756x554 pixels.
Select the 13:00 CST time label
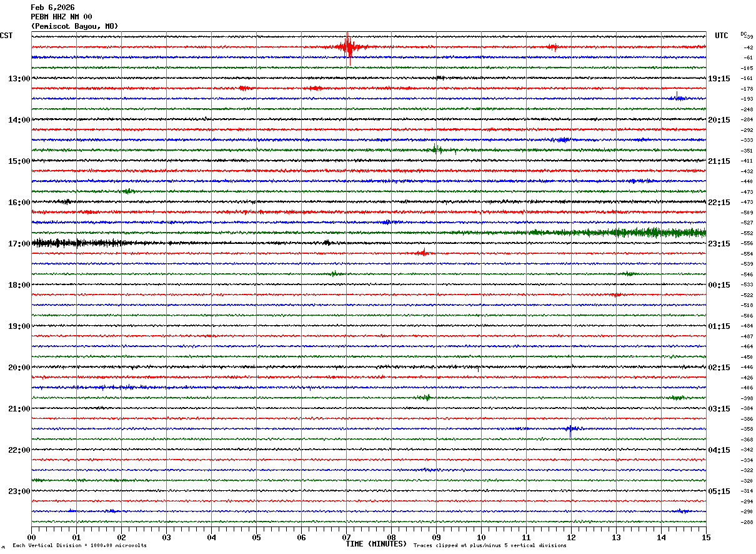pyautogui.click(x=19, y=79)
